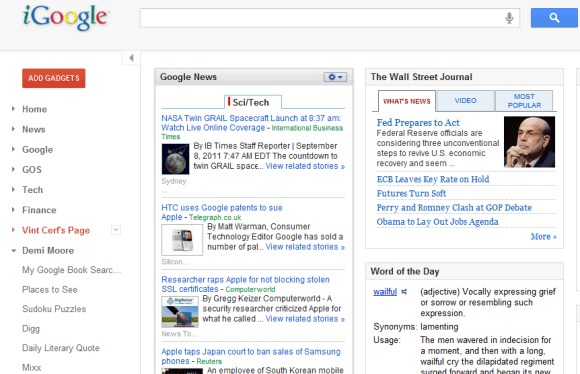Open Perry and Romney Clash at GOP Debate
The image size is (580, 374).
(x=454, y=208)
